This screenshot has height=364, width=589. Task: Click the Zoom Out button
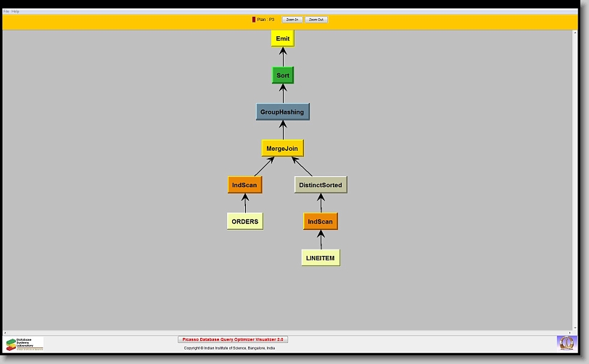(x=316, y=20)
